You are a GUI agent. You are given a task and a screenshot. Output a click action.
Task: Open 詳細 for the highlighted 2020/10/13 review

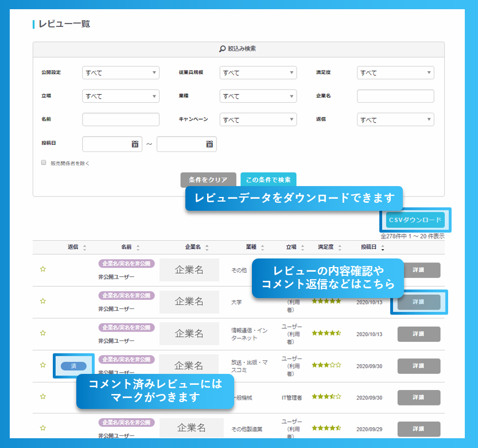pyautogui.click(x=418, y=303)
